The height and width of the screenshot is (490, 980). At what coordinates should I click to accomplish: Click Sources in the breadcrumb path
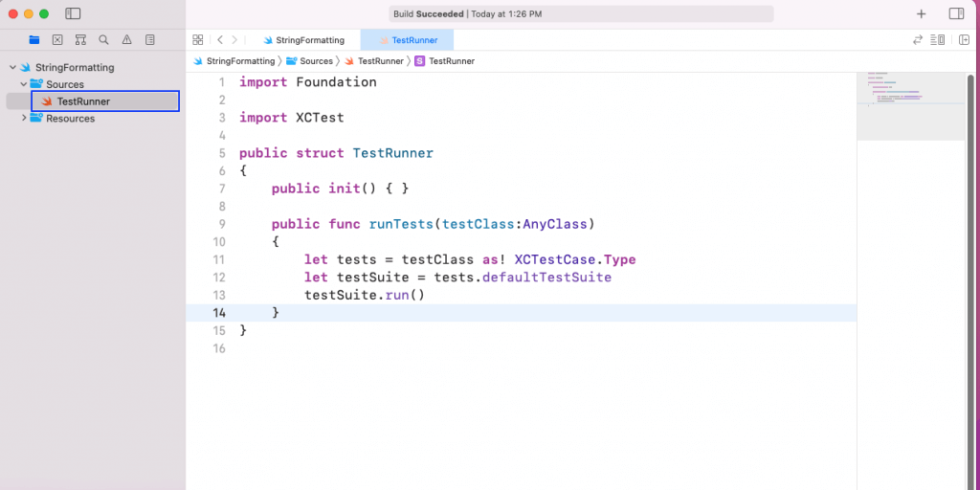(x=316, y=61)
